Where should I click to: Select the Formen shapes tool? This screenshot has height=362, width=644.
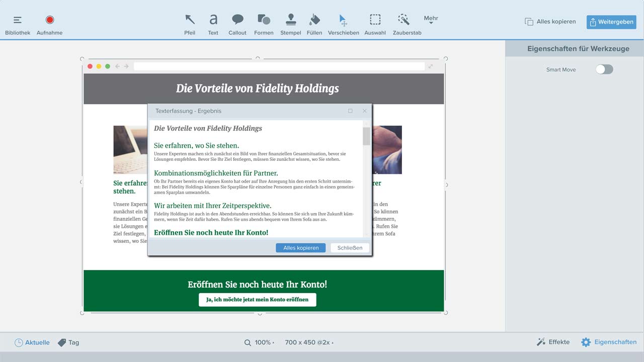point(264,24)
